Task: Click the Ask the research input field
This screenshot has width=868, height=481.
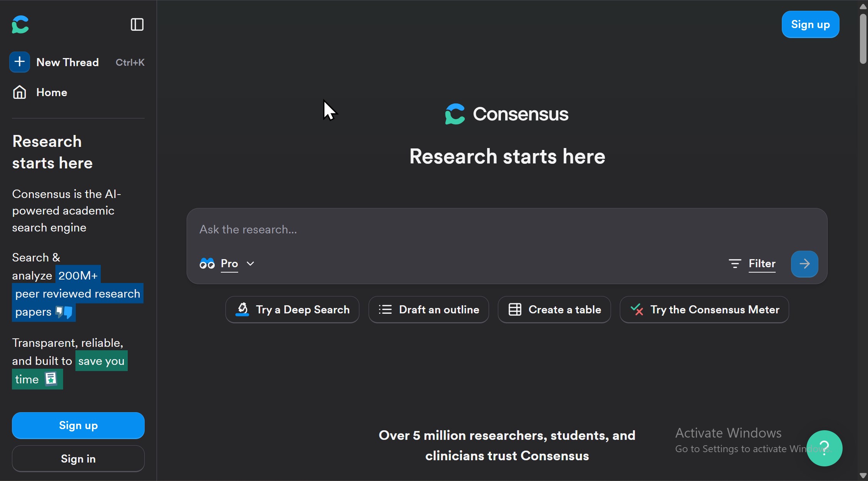Action: tap(507, 230)
